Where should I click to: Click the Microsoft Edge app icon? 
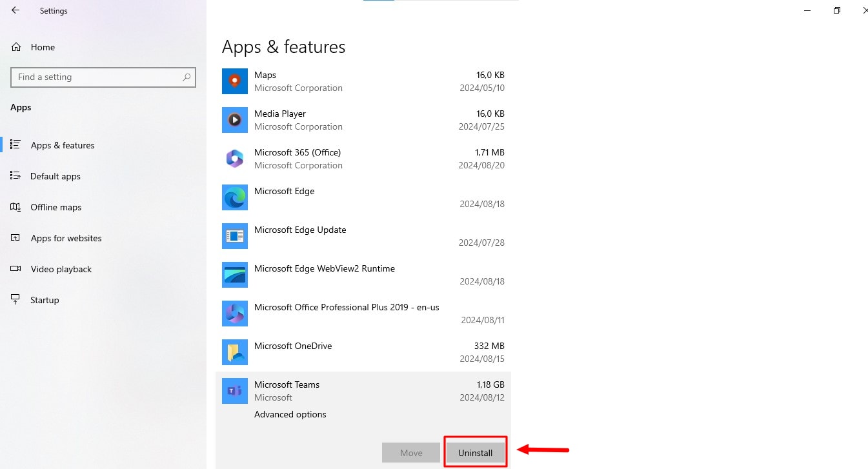point(235,197)
